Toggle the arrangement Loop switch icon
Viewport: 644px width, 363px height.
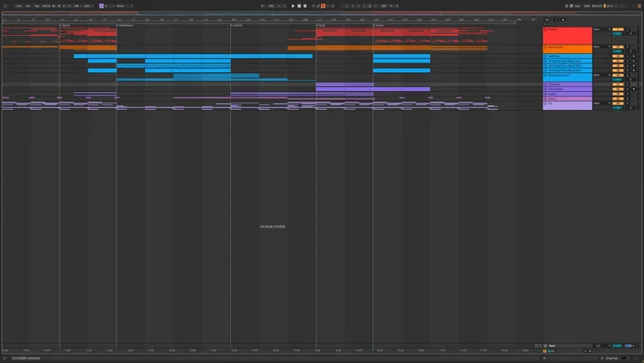click(369, 6)
